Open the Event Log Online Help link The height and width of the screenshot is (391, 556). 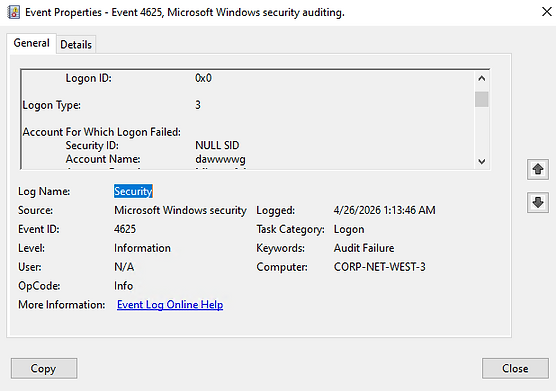[x=170, y=305]
